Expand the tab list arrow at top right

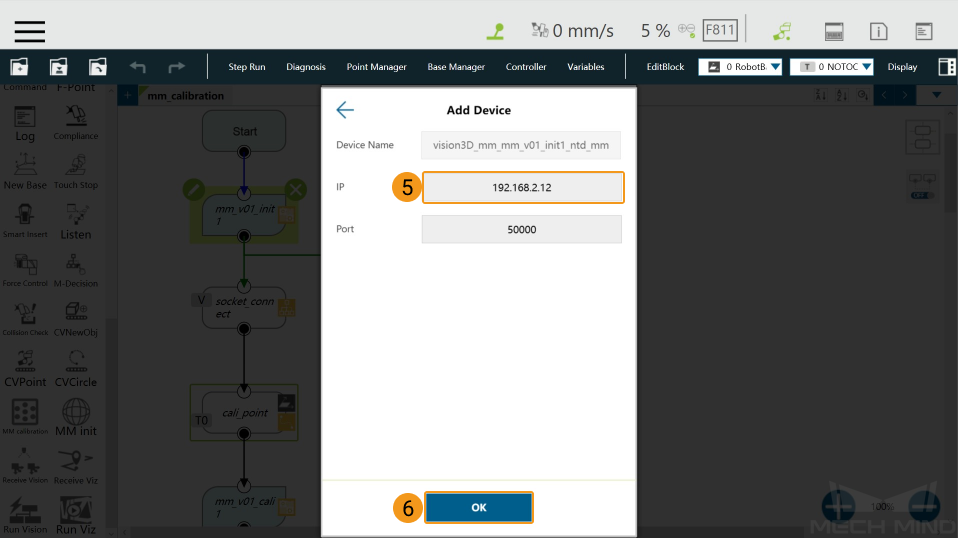point(936,95)
